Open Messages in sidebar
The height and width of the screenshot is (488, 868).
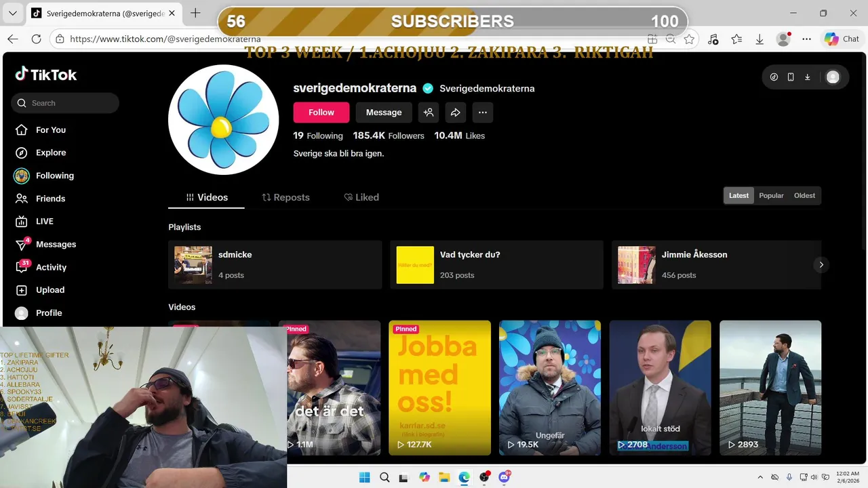[x=46, y=244]
